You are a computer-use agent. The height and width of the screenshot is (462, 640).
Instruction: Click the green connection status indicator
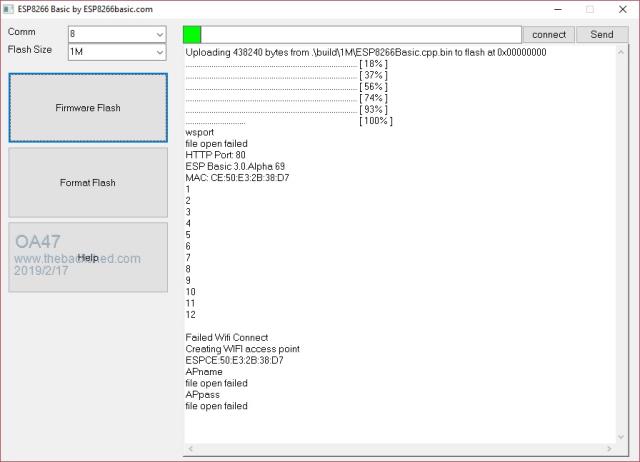pos(192,34)
